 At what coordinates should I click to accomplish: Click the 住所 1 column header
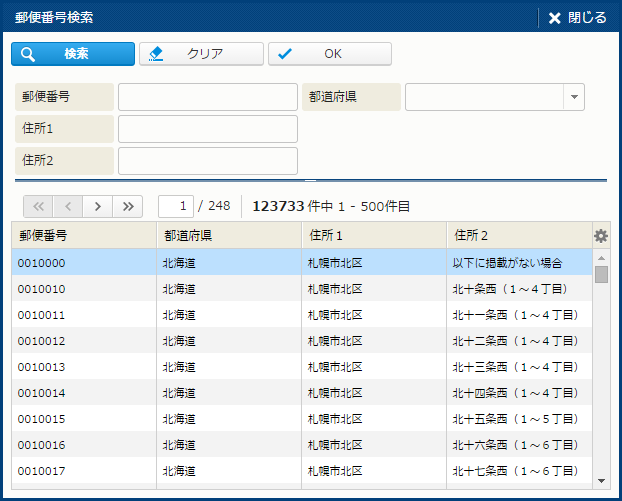click(x=374, y=236)
